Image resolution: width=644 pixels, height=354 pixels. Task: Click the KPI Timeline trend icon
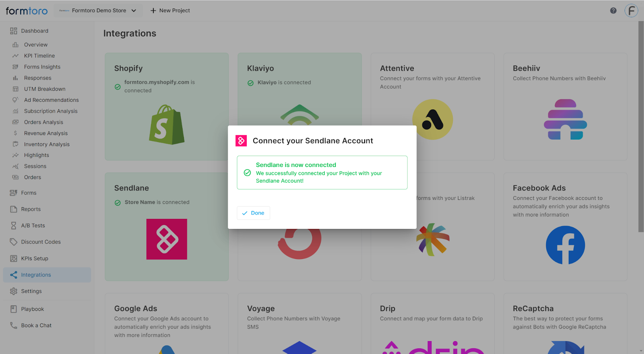[15, 56]
